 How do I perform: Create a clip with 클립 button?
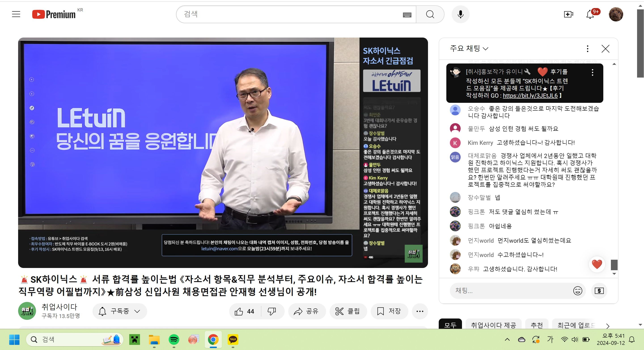pyautogui.click(x=348, y=311)
